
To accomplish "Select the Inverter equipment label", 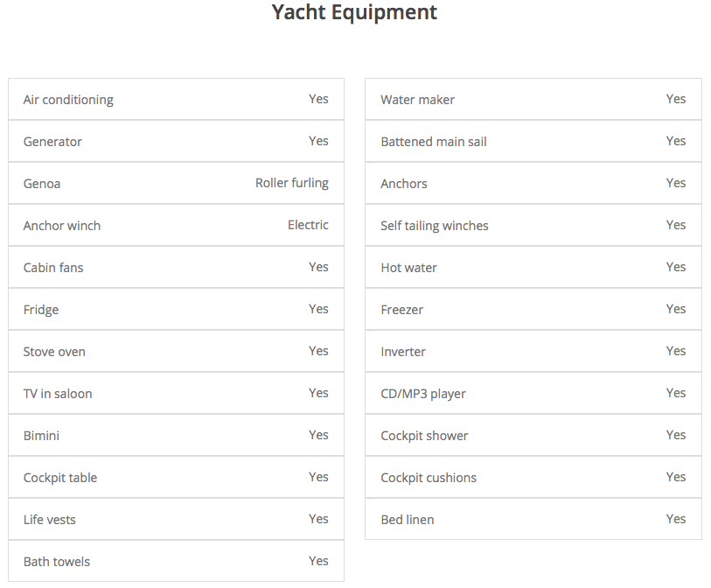I will click(x=403, y=352).
